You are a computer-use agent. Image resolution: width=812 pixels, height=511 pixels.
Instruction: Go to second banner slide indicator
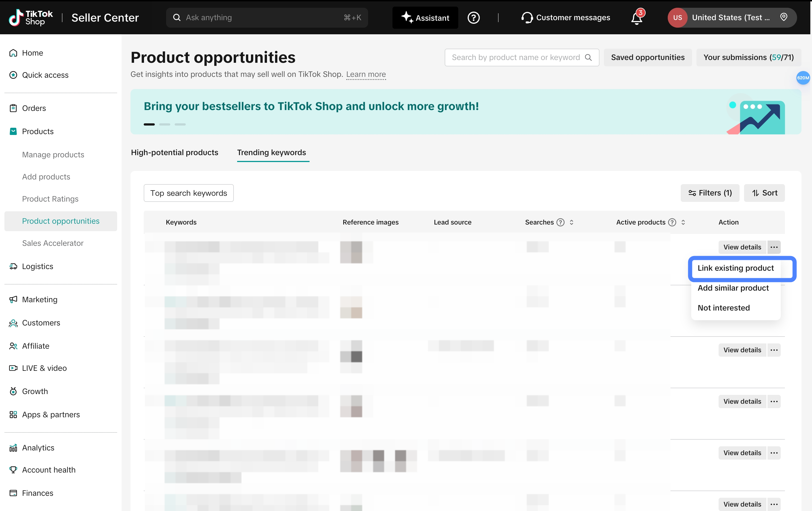coord(164,124)
